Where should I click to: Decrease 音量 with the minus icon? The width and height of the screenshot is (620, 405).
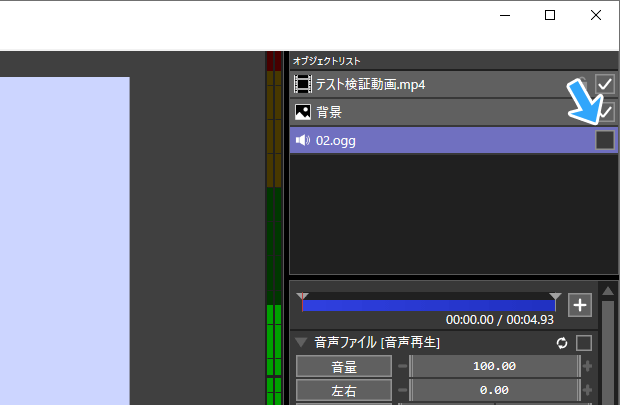tap(403, 366)
